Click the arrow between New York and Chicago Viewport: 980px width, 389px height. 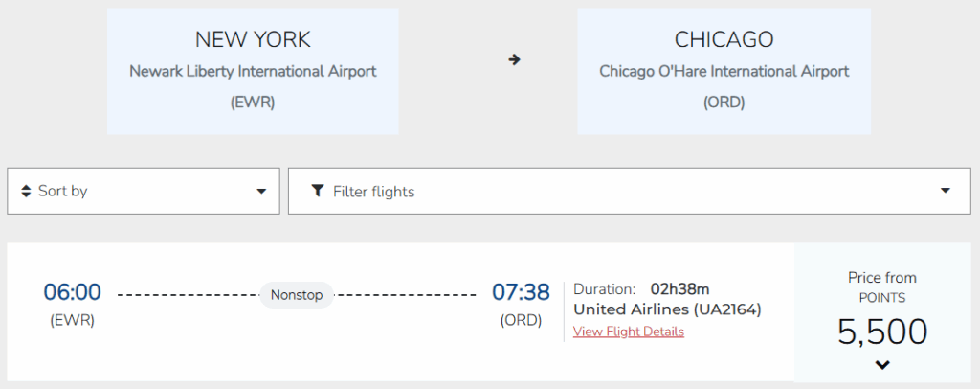pyautogui.click(x=514, y=59)
